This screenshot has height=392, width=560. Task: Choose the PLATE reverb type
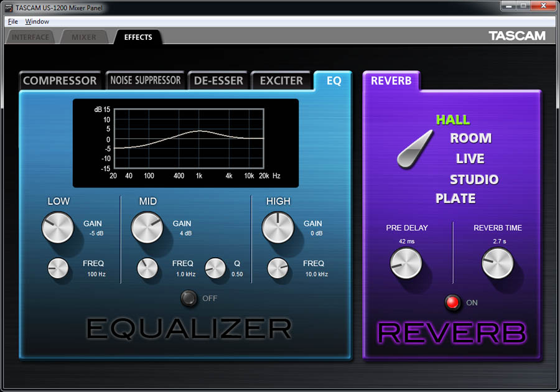click(x=455, y=198)
